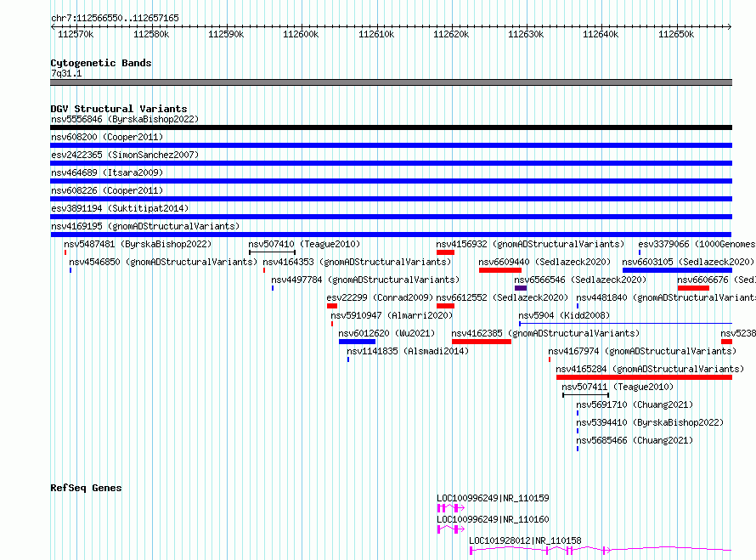Select the black nsv5556846 variant bar
The height and width of the screenshot is (560, 756).
[391, 127]
